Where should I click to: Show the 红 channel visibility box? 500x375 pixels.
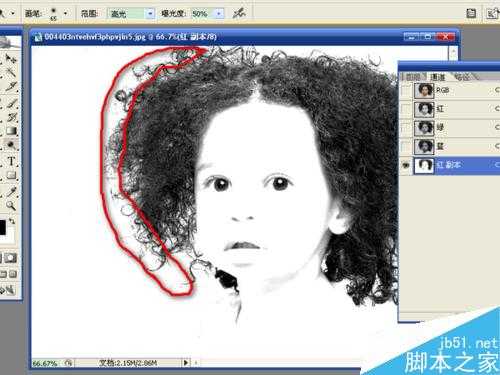(406, 109)
